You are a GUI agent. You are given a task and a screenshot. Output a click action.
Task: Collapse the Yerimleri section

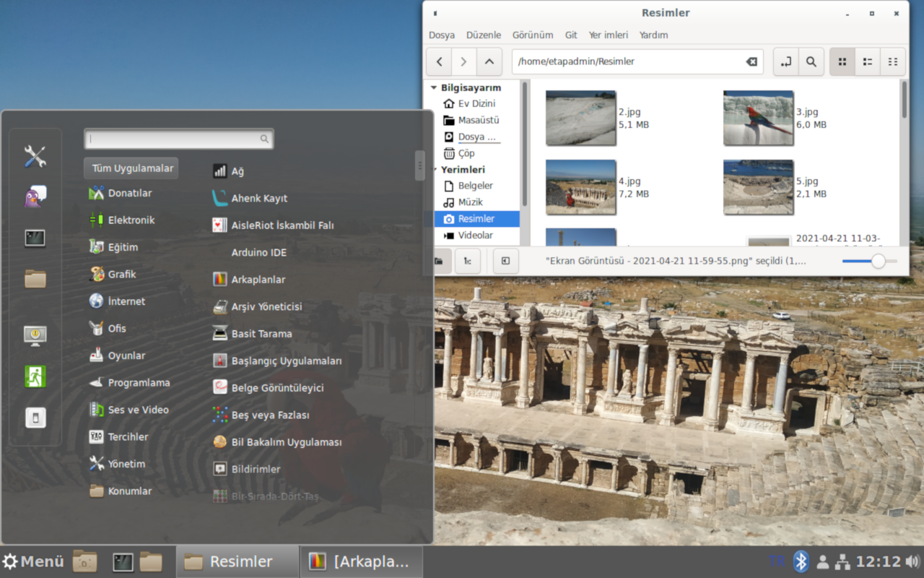[433, 169]
